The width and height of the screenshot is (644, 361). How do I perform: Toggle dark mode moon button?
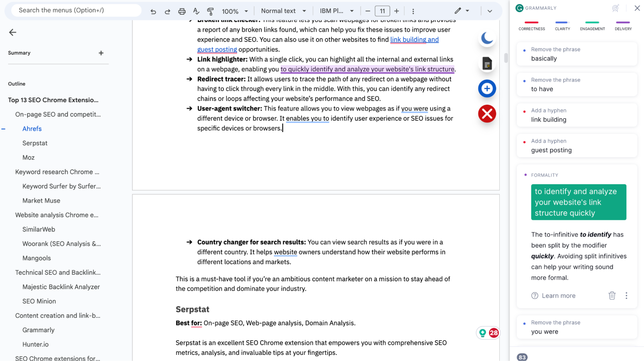pyautogui.click(x=487, y=38)
